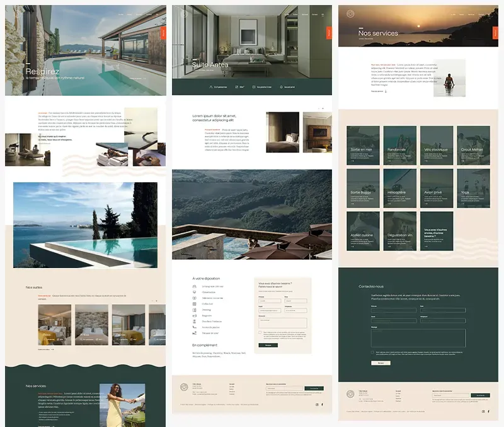Click the down arrow under Nos services intro text

pos(386,91)
